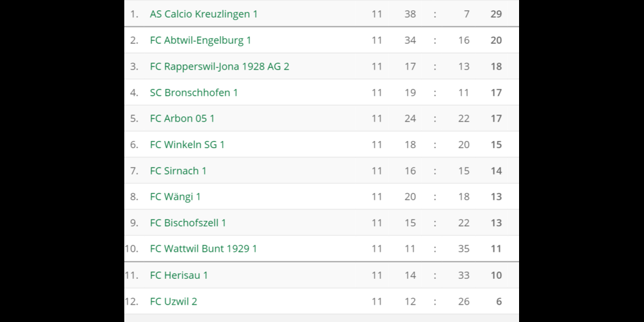Viewport: 644px width, 322px height.
Task: Open FC Bischofszell 1 team page
Action: (x=187, y=223)
